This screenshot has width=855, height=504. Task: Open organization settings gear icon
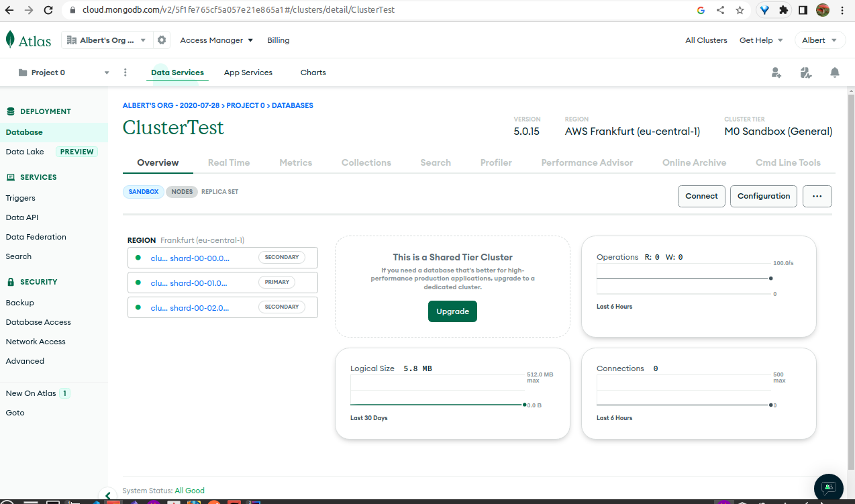(162, 40)
